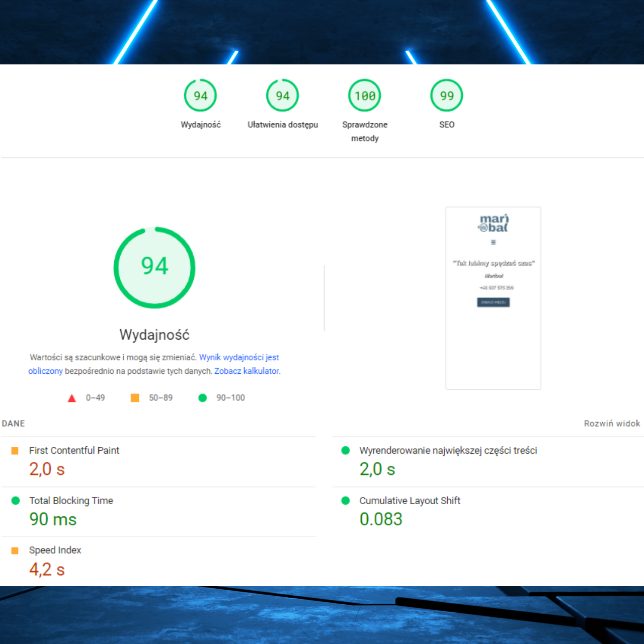Click the Wynik wydajności jest obliczony link
This screenshot has height=644, width=644.
pyautogui.click(x=238, y=357)
